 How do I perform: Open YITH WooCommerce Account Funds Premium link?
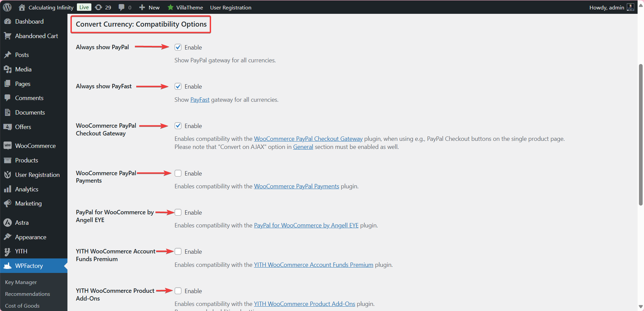tap(314, 265)
